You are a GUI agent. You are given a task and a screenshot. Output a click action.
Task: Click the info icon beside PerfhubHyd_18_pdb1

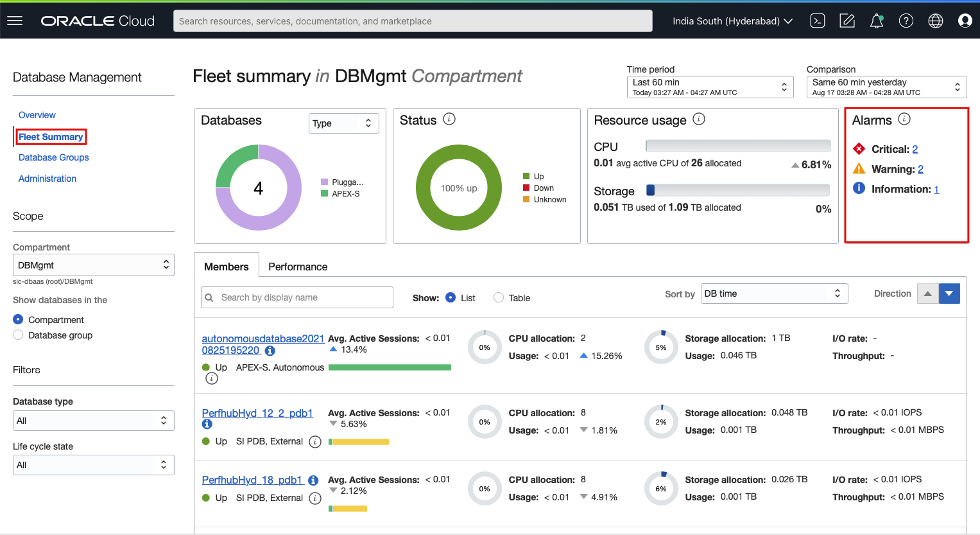coord(313,480)
